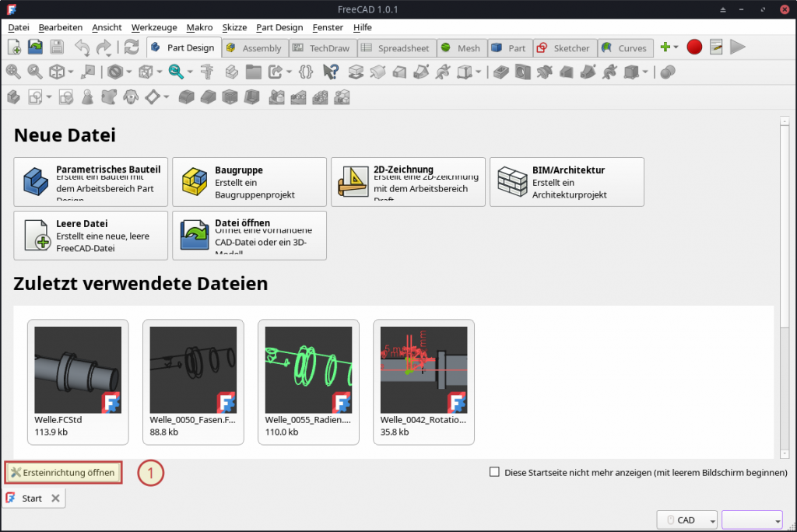Click the undo arrow icon

point(82,47)
